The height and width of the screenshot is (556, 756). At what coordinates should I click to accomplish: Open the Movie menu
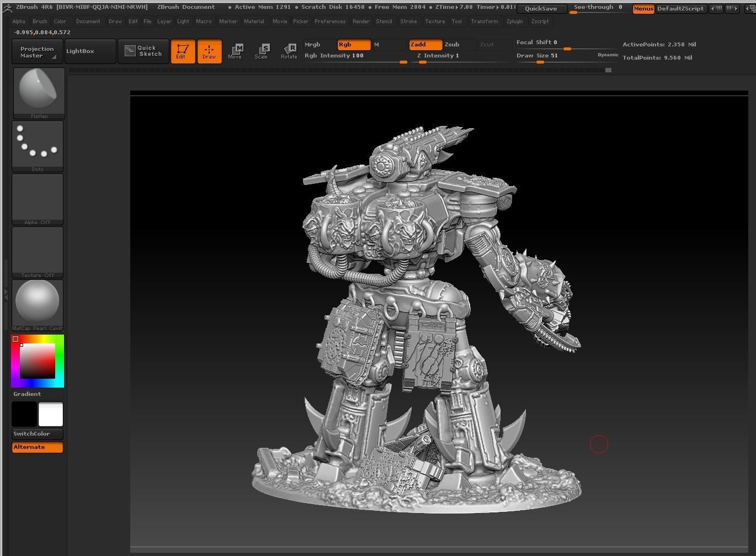(x=280, y=22)
